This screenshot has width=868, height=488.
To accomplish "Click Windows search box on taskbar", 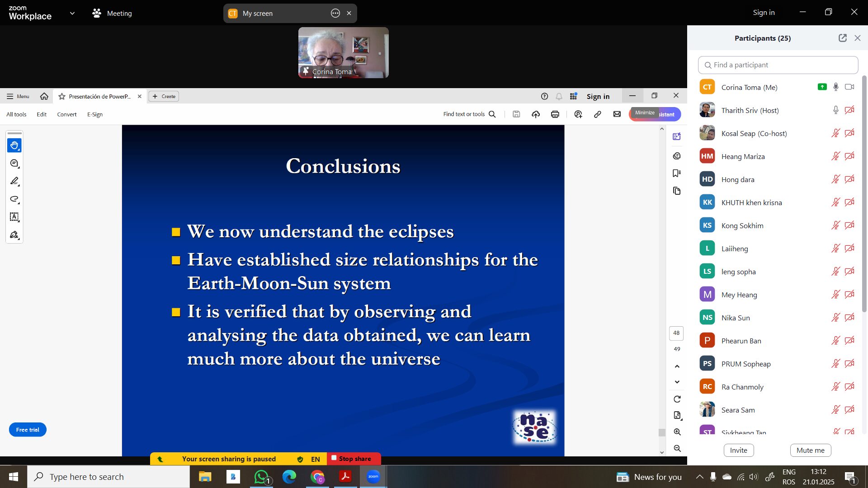I will tap(108, 477).
